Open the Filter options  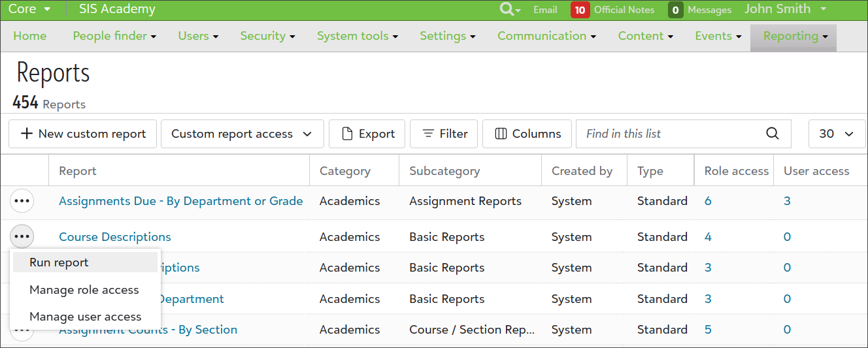444,134
